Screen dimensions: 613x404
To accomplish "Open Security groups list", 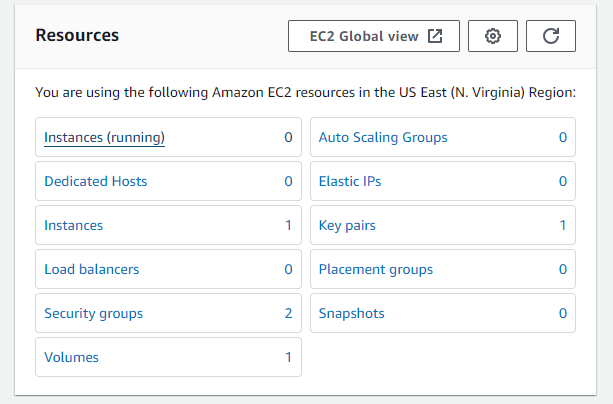I will click(93, 313).
